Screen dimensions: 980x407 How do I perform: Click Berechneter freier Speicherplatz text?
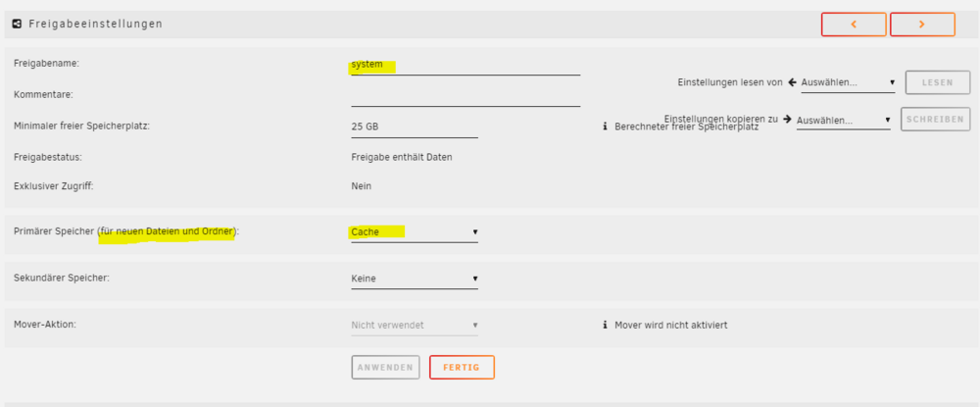coord(686,127)
